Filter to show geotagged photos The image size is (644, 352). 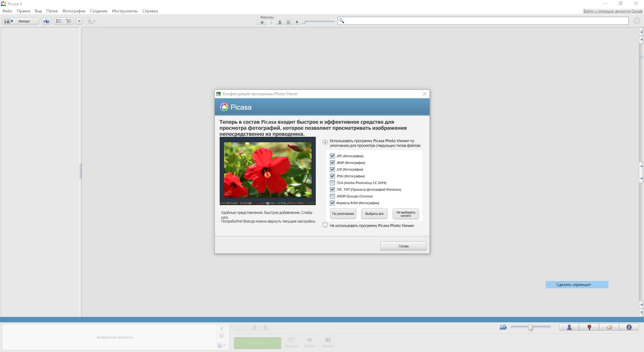[x=297, y=22]
